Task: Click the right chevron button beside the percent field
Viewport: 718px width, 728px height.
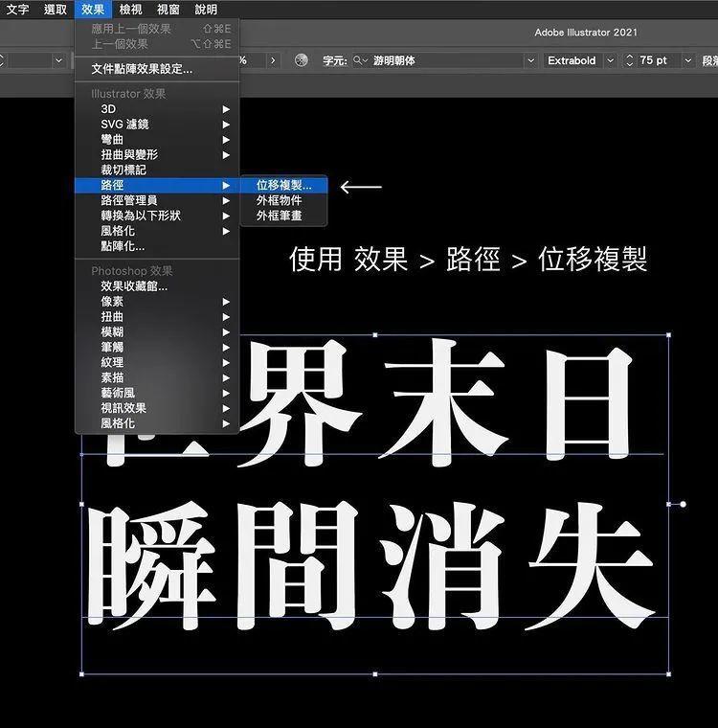Action: pos(273,60)
